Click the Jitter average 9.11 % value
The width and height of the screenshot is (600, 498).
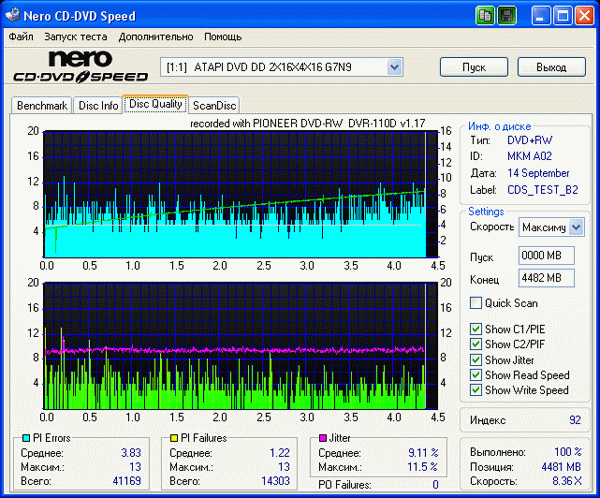423,453
